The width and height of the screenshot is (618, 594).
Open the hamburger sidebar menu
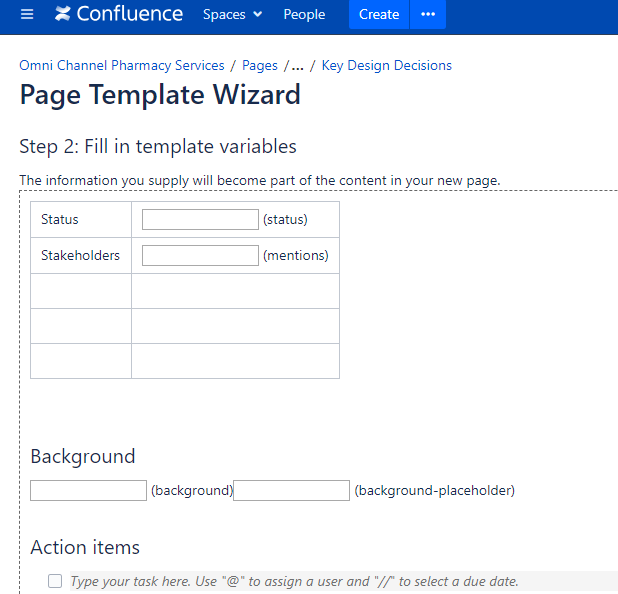(x=27, y=15)
